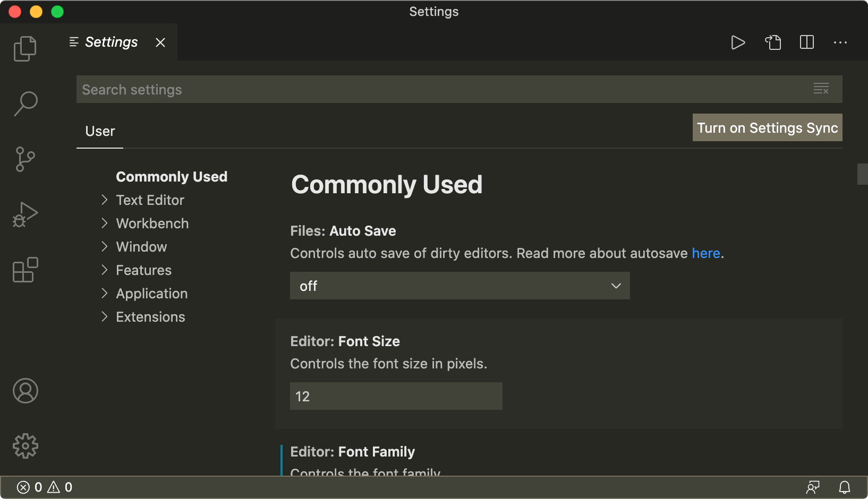Viewport: 868px width, 499px height.
Task: Click the Font Size input field
Action: pyautogui.click(x=396, y=397)
